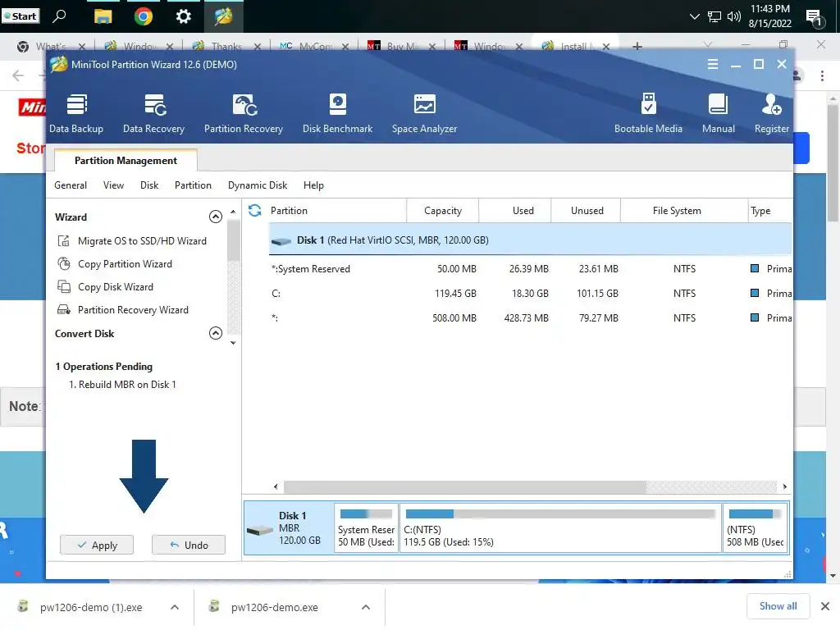This screenshot has width=840, height=630.
Task: Close the downloads bar
Action: coord(825,606)
